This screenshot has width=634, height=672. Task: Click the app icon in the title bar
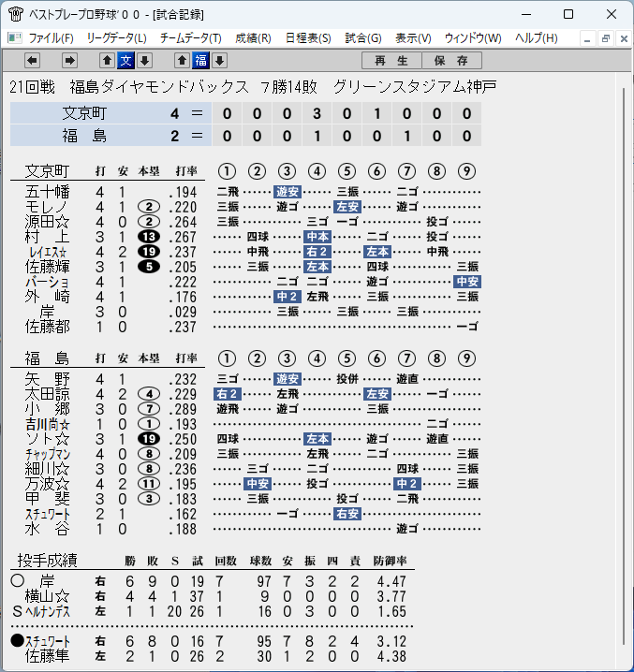click(x=15, y=14)
